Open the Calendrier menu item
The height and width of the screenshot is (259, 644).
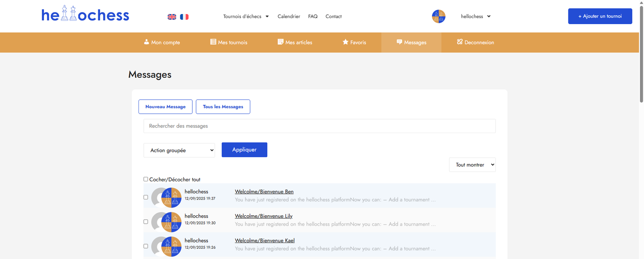point(289,16)
